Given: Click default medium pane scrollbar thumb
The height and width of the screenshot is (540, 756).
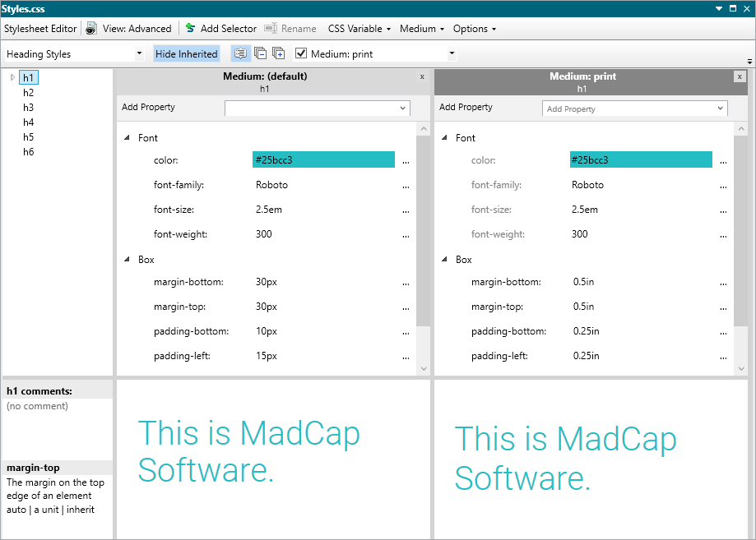Looking at the screenshot, I should pyautogui.click(x=423, y=231).
